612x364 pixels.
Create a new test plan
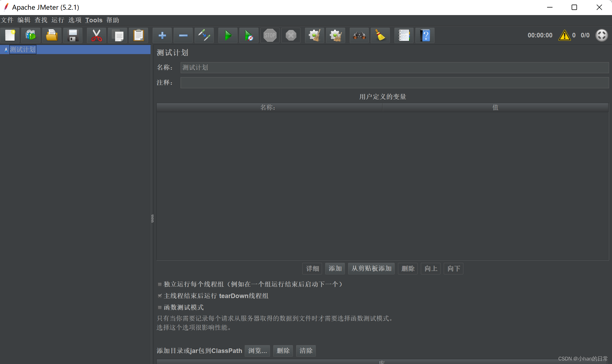[10, 35]
